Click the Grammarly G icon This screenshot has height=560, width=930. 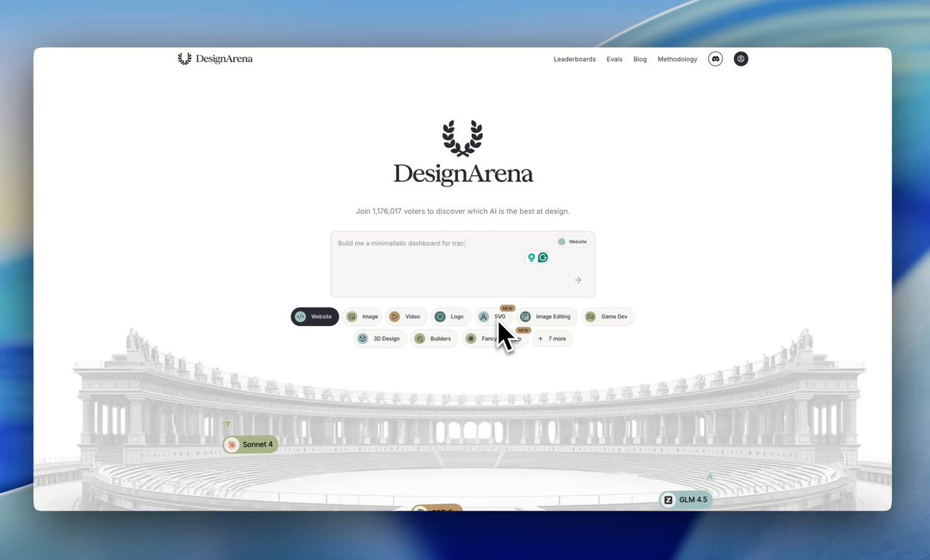543,257
